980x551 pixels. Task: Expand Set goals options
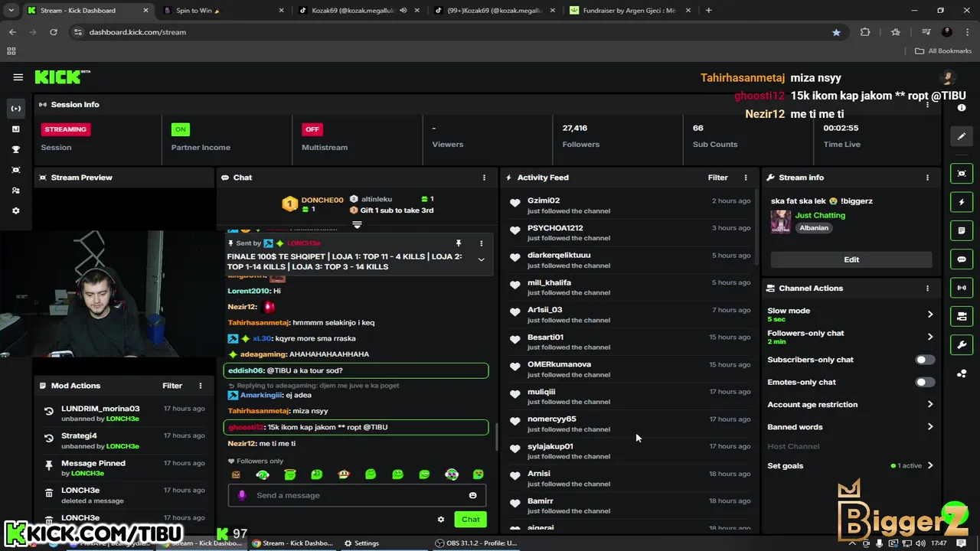[x=930, y=465]
